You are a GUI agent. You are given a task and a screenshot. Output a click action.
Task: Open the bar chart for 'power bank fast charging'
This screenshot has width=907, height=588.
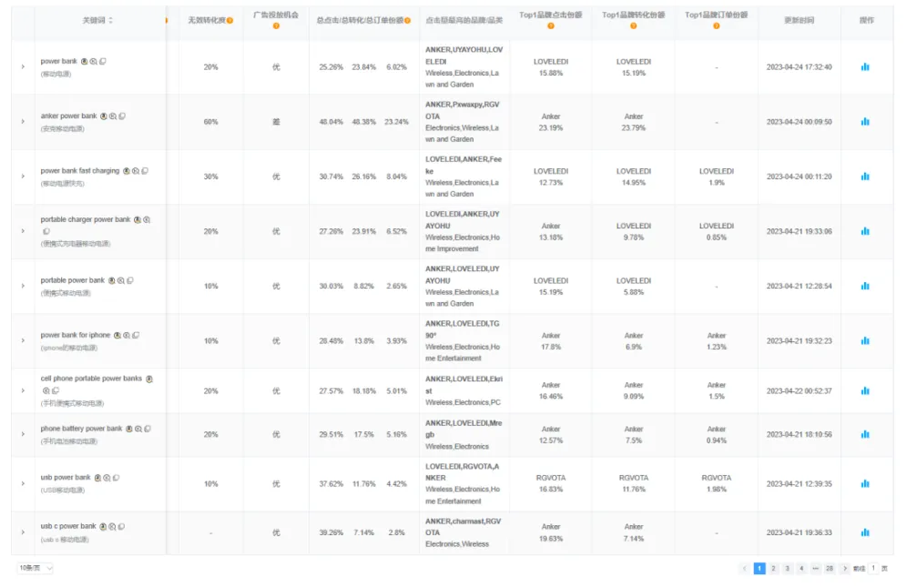pyautogui.click(x=865, y=177)
